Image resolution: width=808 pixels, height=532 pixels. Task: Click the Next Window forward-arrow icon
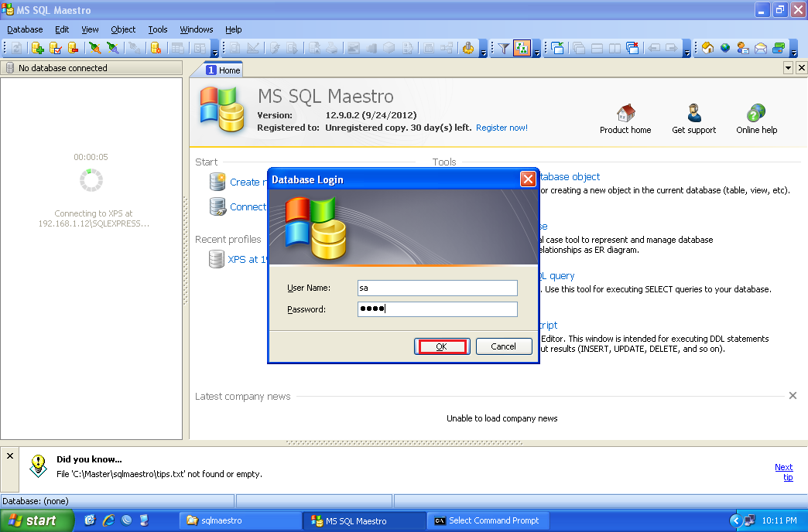pos(672,49)
